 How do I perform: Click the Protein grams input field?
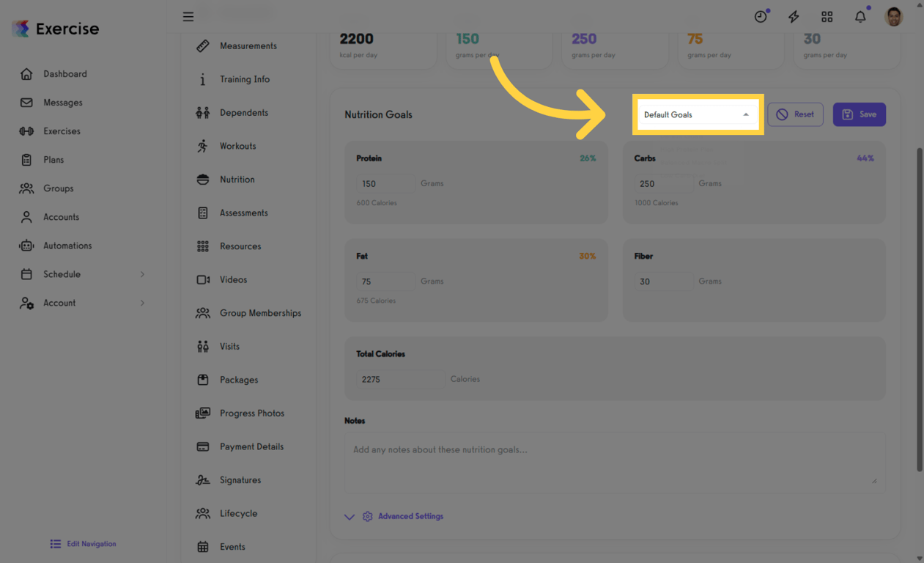385,183
